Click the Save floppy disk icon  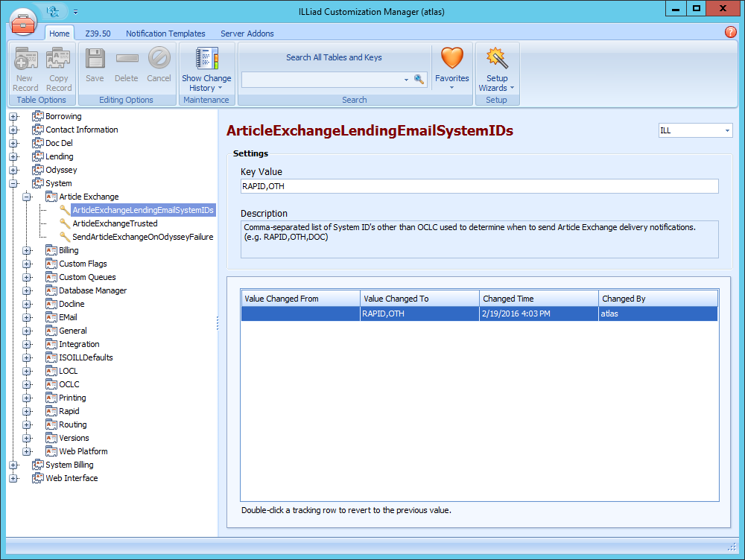point(95,59)
